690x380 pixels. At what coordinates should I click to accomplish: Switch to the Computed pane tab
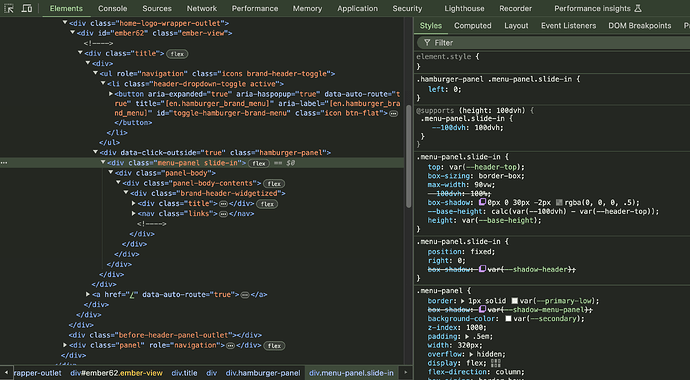pos(473,26)
